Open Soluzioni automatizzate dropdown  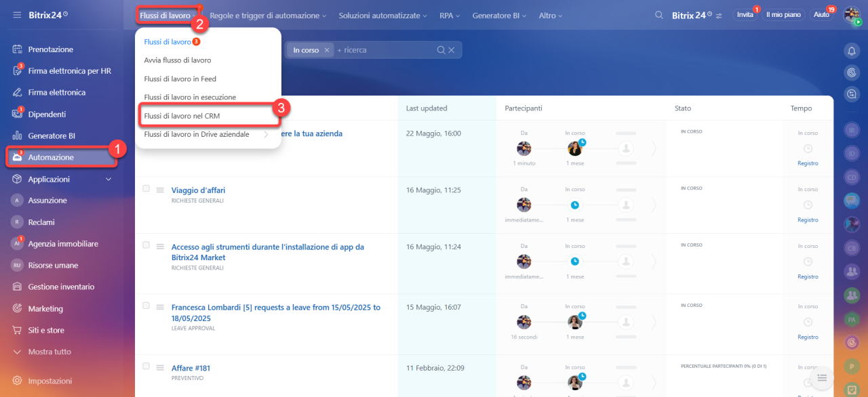pos(383,15)
